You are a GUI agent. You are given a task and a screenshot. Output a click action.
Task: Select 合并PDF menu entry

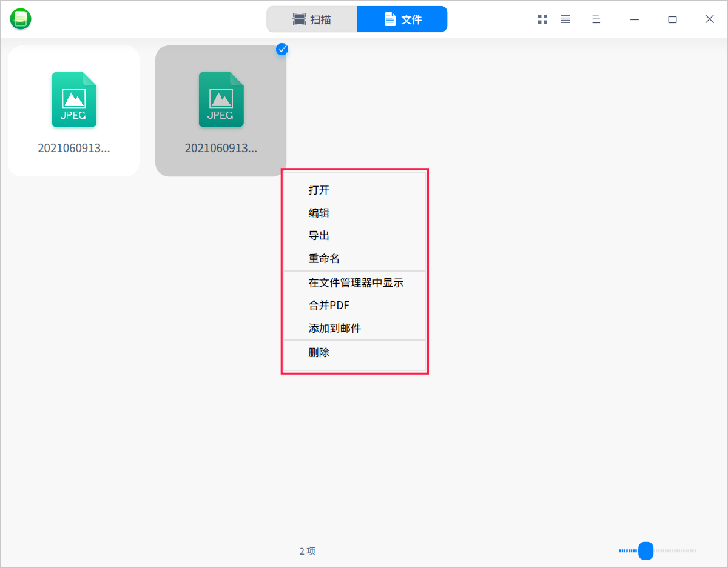[x=355, y=306]
